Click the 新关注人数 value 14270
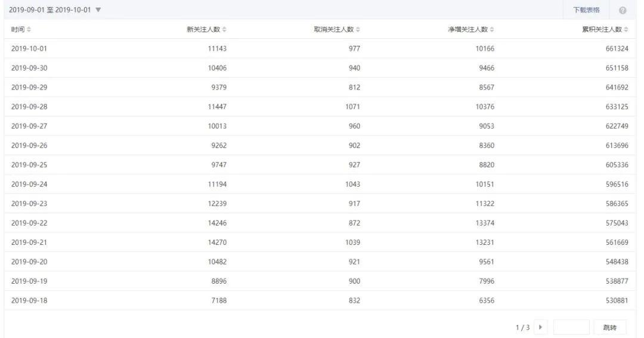 coord(215,242)
